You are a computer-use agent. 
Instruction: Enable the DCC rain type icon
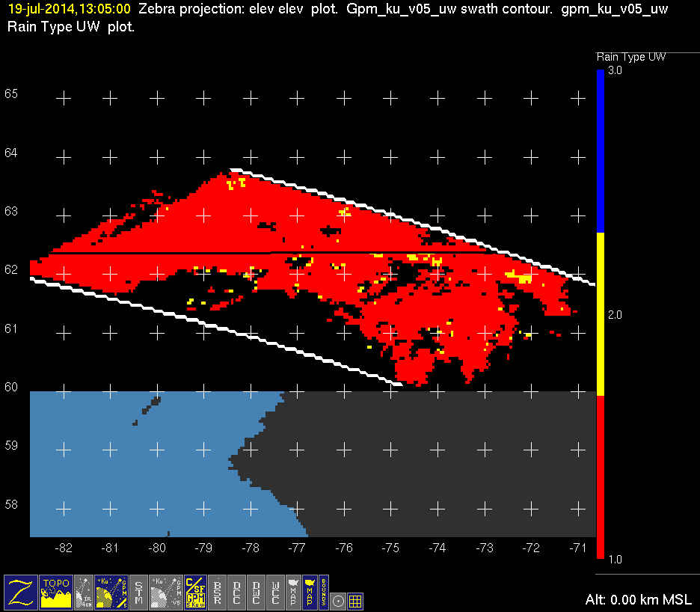point(236,591)
